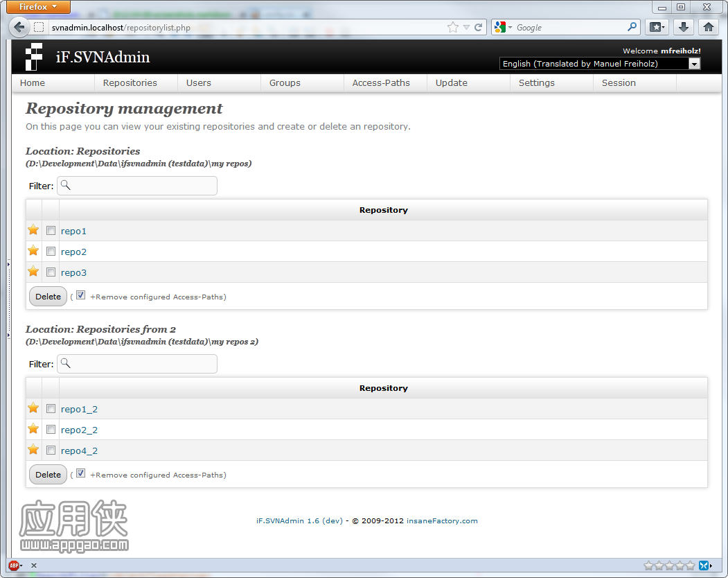Click the site identity icon in address bar
The height and width of the screenshot is (578, 728).
[39, 28]
